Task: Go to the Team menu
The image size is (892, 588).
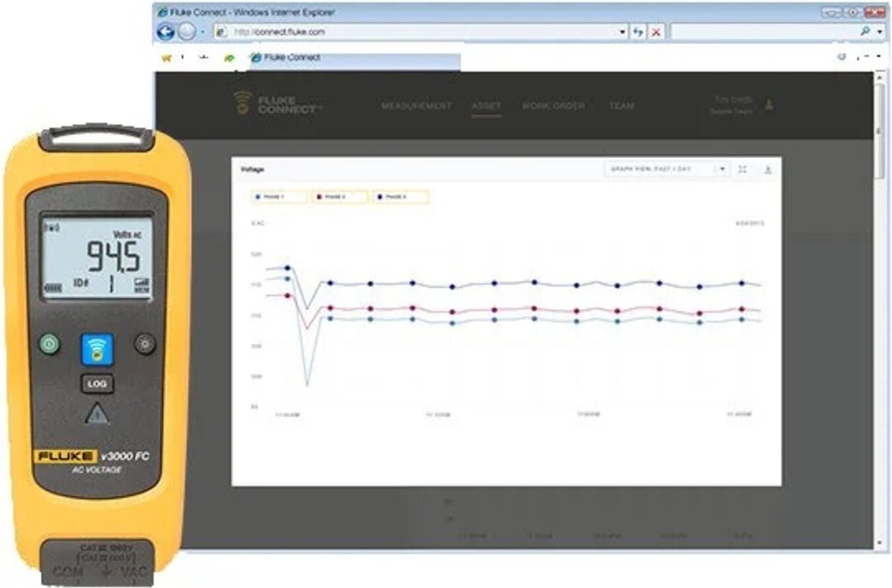Action: point(621,106)
